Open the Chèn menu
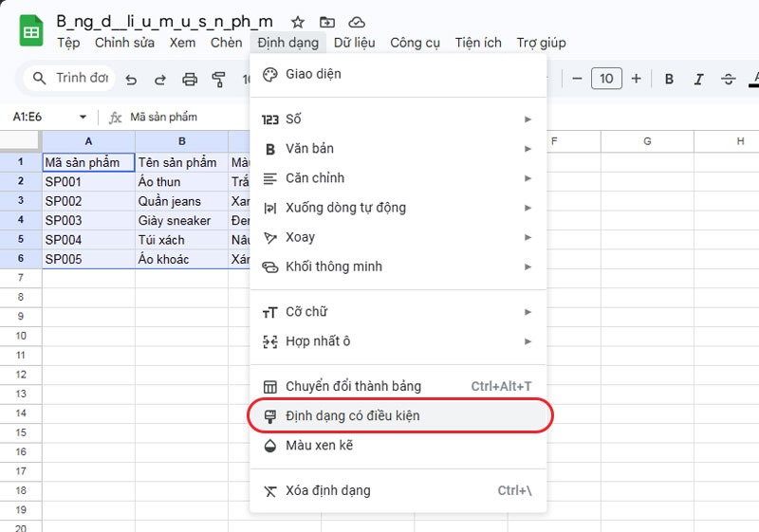 pyautogui.click(x=226, y=43)
